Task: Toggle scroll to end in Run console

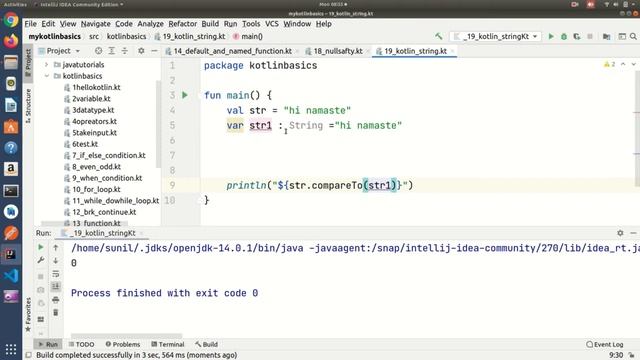Action: [x=56, y=287]
